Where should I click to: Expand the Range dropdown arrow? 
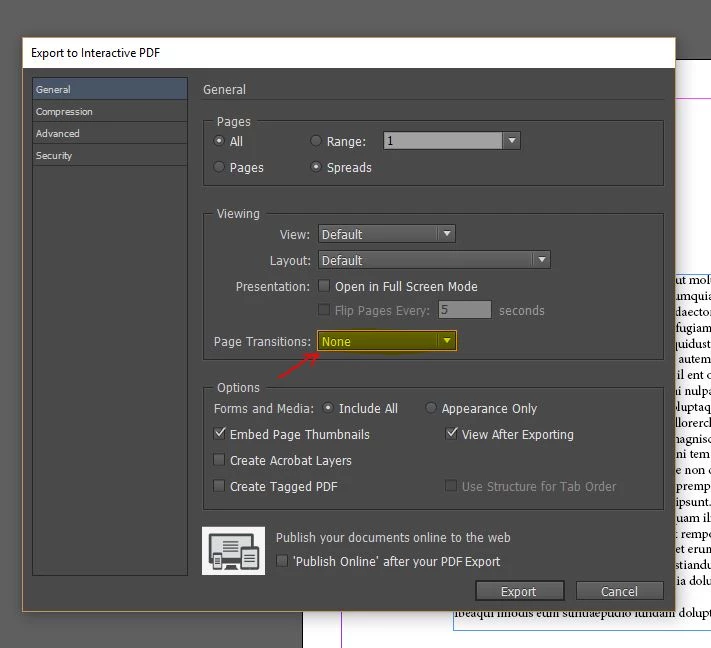click(511, 141)
